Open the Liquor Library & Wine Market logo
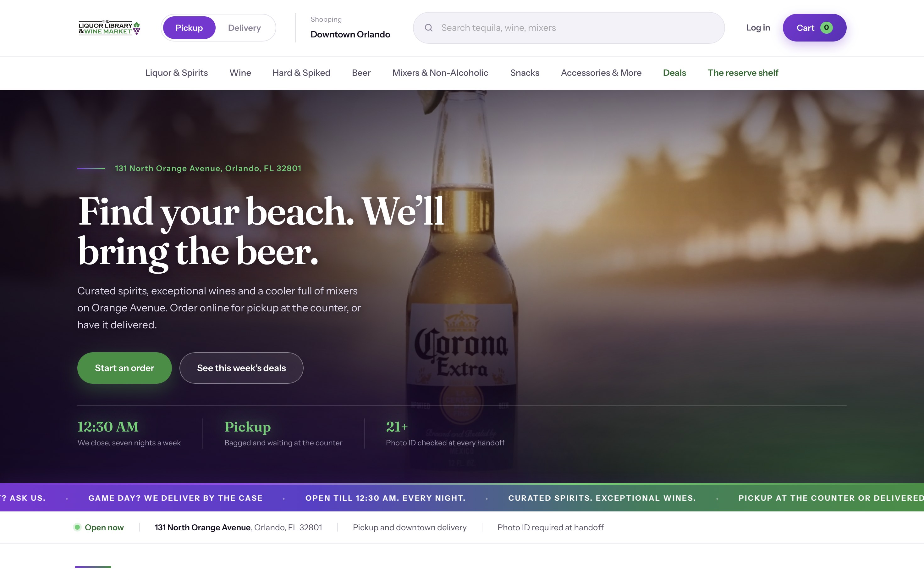 tap(109, 28)
